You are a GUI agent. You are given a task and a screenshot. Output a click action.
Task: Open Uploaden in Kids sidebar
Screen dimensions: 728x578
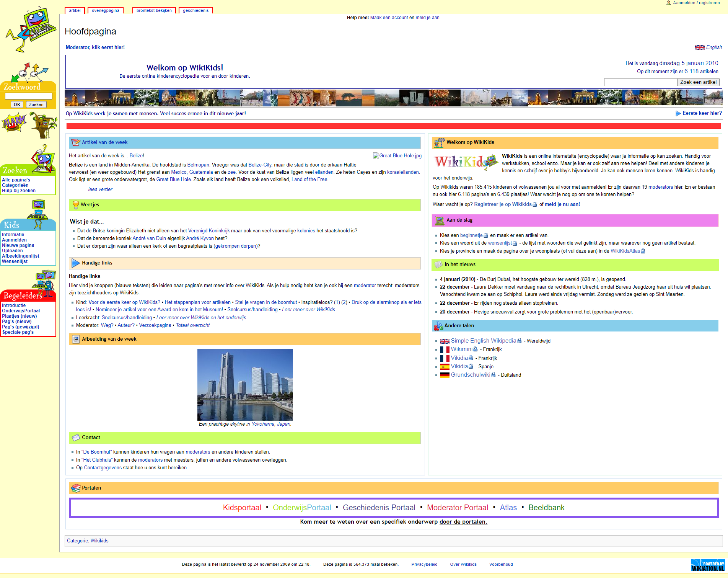pos(12,251)
